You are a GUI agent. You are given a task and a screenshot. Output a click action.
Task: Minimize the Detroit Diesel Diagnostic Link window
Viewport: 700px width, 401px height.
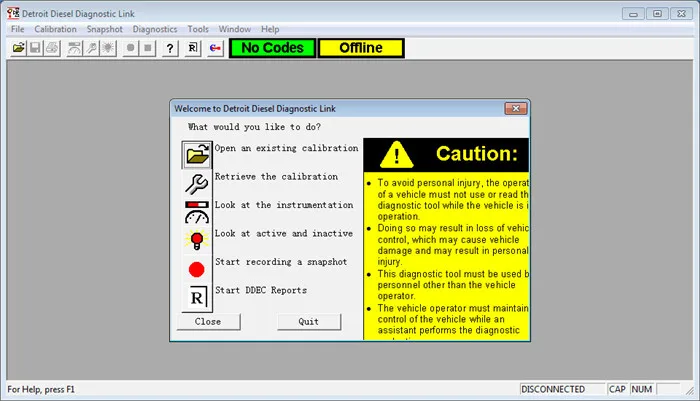[633, 14]
